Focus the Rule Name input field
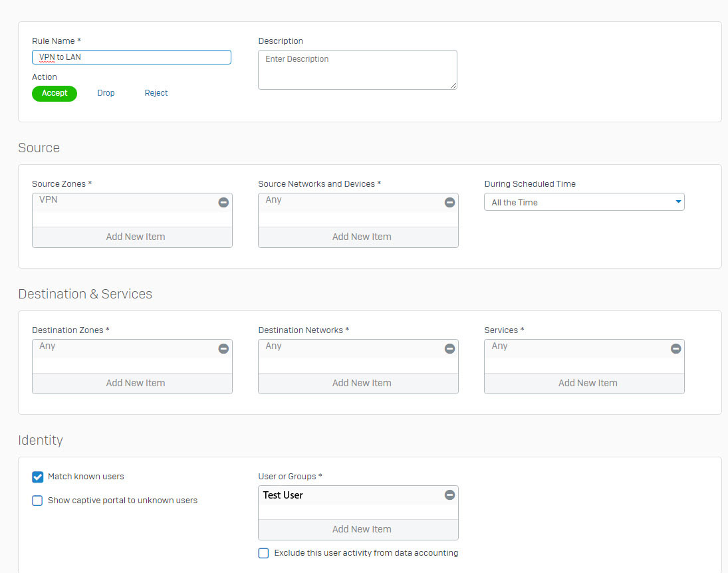 click(132, 57)
